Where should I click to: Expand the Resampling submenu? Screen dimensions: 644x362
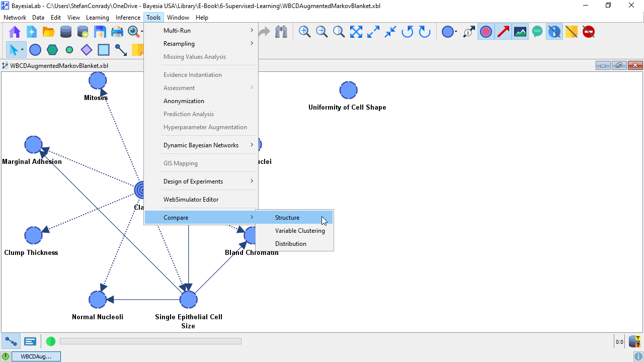201,44
